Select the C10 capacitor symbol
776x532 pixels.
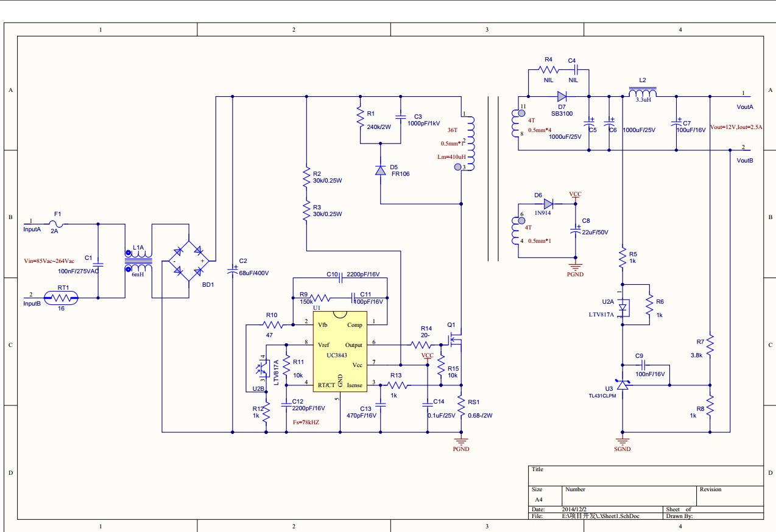(x=341, y=279)
